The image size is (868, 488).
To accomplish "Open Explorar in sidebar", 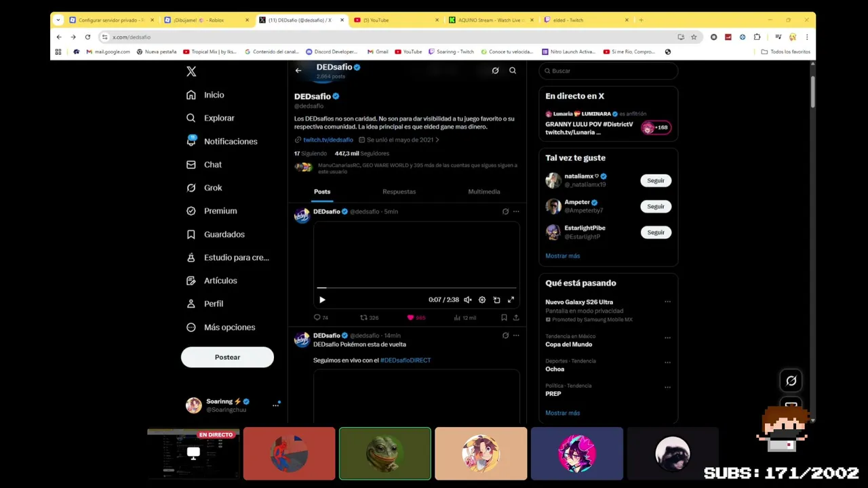I will pos(210,118).
